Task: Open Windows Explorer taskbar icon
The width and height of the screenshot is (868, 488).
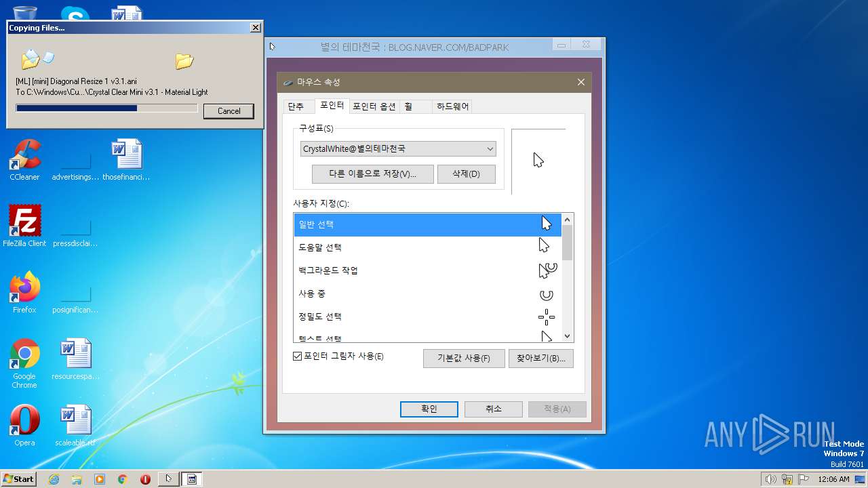Action: tap(77, 479)
